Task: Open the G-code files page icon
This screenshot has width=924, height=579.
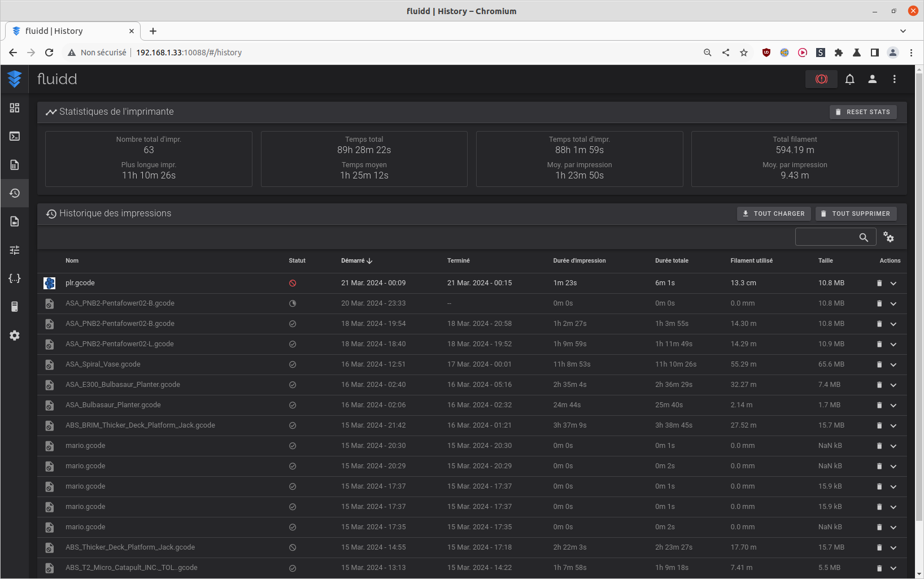Action: [x=15, y=165]
